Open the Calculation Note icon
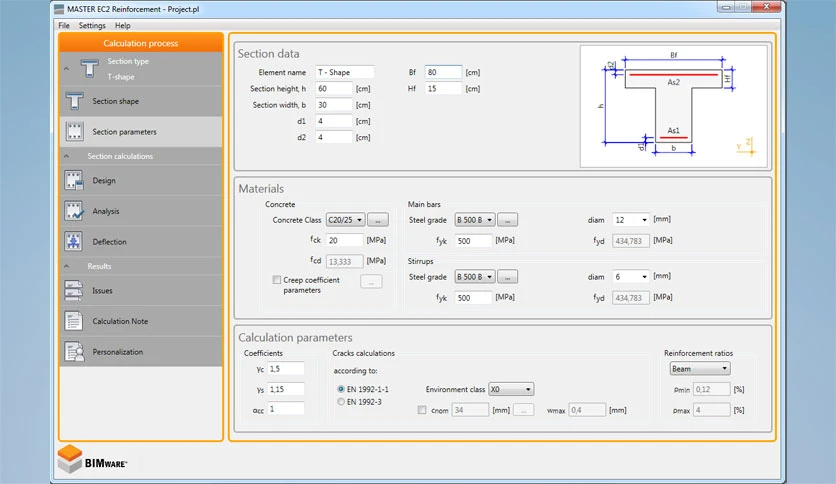 (74, 321)
